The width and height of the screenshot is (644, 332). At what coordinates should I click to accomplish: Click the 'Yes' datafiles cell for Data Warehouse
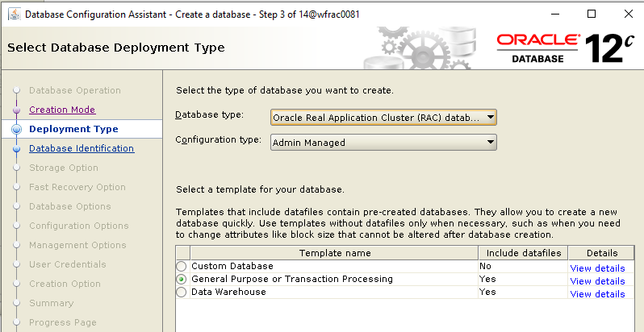[523, 292]
